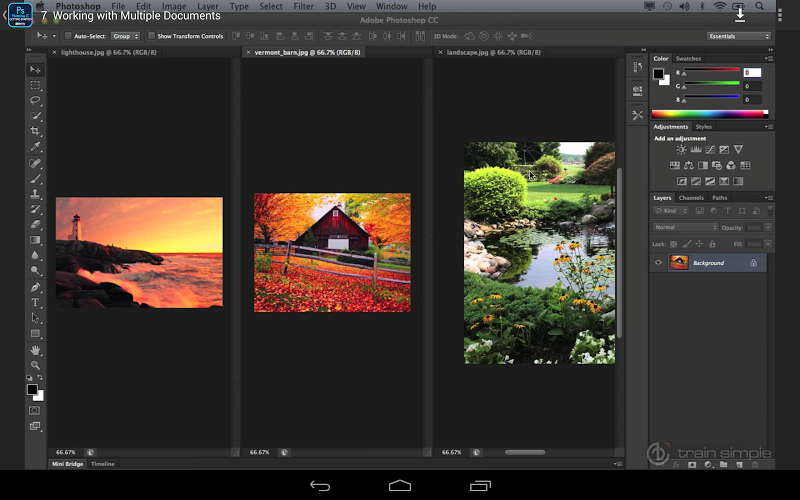Switch to the Channels tab
Viewport: 800px width, 500px height.
click(x=691, y=198)
